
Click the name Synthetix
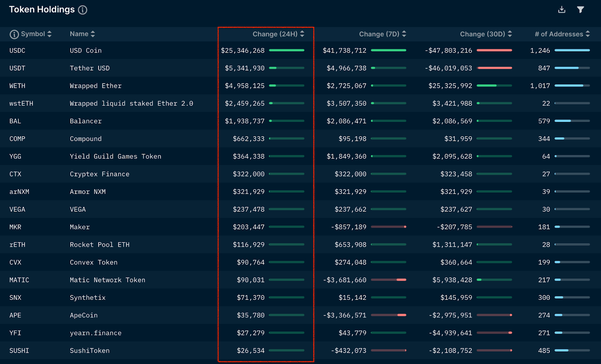(88, 297)
